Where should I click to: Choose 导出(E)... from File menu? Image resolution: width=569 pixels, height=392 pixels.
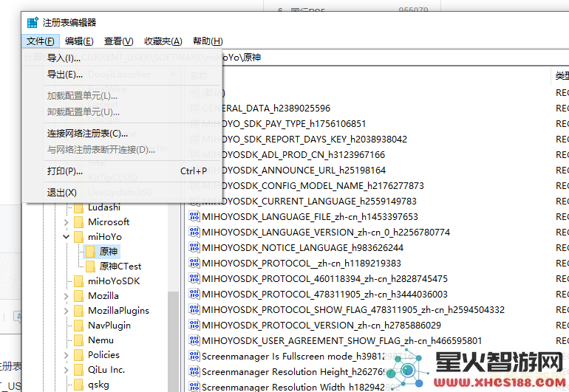tap(122, 75)
